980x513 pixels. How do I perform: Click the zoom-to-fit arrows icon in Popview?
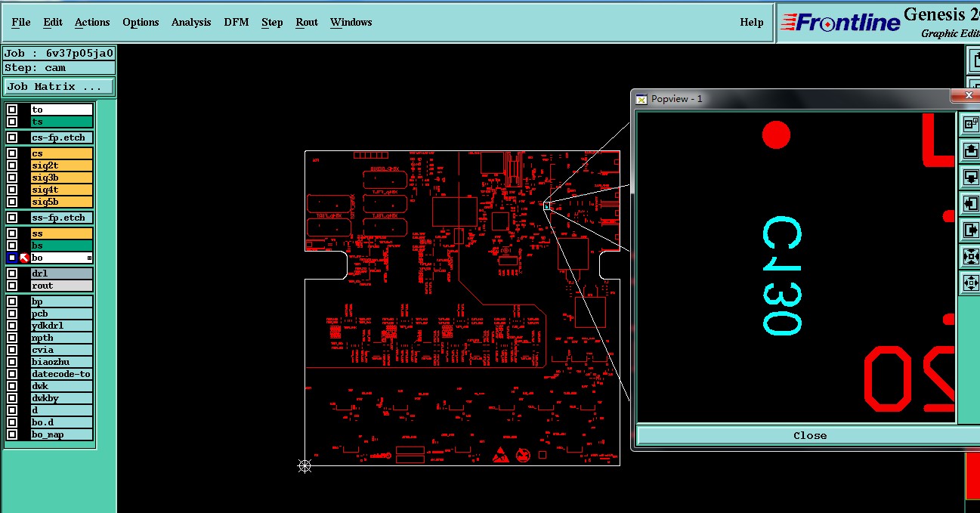tap(970, 256)
